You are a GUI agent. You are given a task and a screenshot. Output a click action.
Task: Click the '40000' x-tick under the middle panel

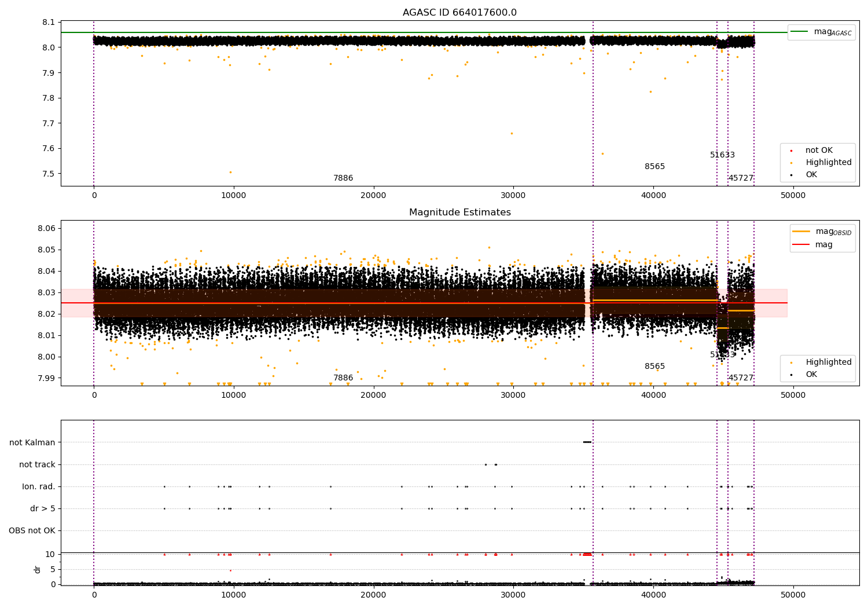click(x=653, y=395)
